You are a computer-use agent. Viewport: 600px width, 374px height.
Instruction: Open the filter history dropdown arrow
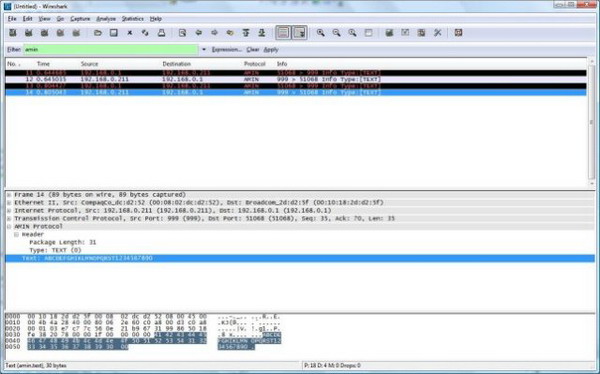(x=204, y=49)
